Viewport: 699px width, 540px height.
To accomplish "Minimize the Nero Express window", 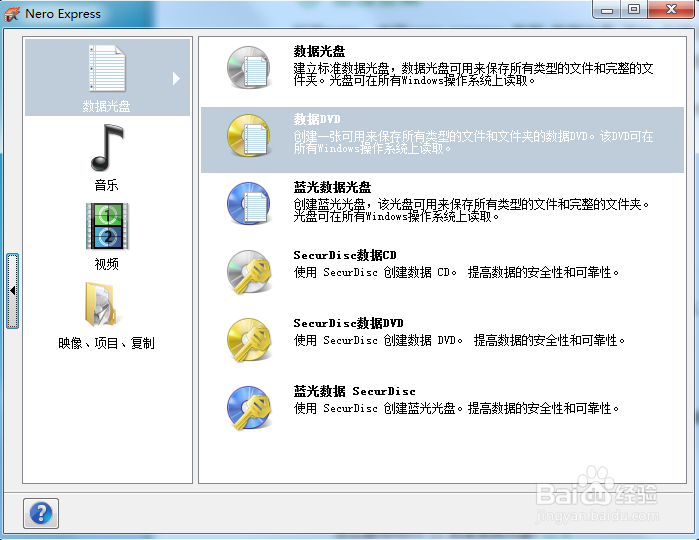I will pos(607,9).
